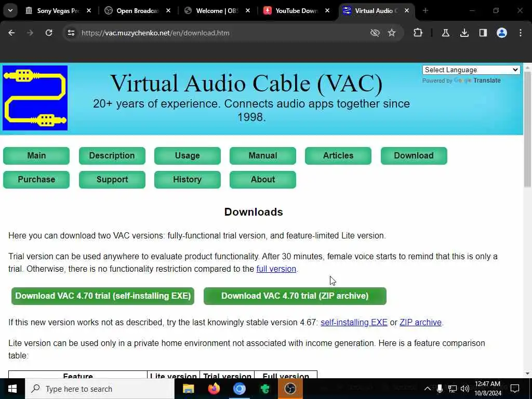The height and width of the screenshot is (399, 532).
Task: Open Chrome from the taskbar
Action: pos(239,389)
